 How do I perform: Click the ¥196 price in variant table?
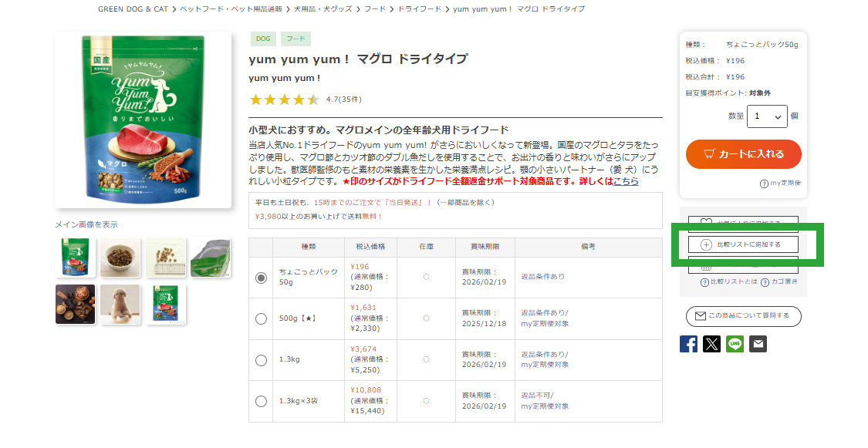360,267
